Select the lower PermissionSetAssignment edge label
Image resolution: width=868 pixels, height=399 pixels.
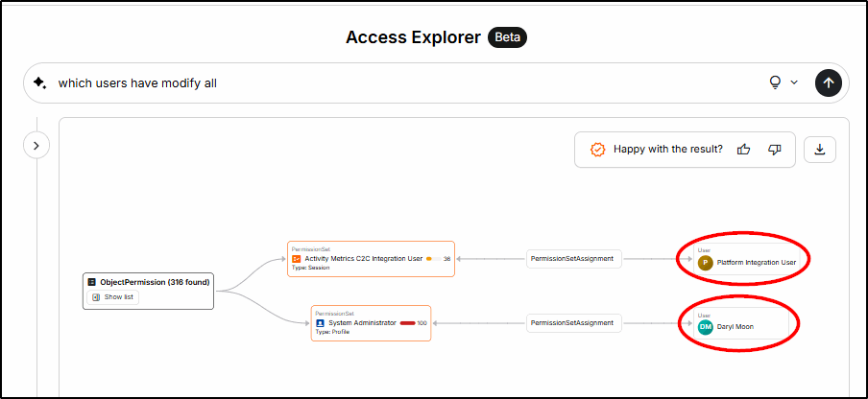(x=574, y=323)
